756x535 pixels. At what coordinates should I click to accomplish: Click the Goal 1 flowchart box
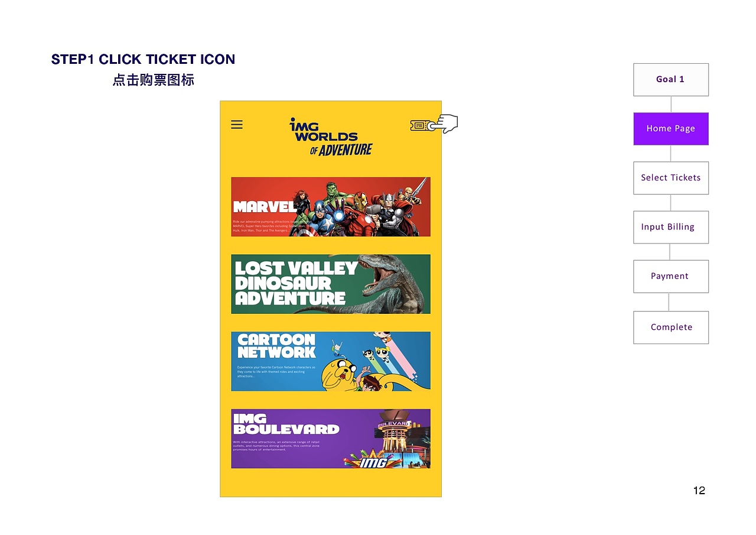click(671, 79)
